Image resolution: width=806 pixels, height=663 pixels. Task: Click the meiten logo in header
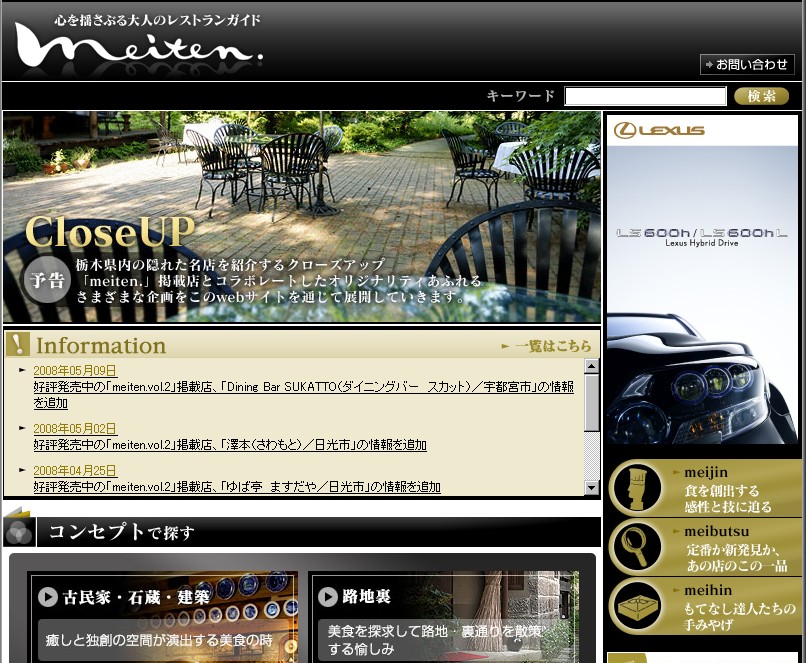[138, 43]
